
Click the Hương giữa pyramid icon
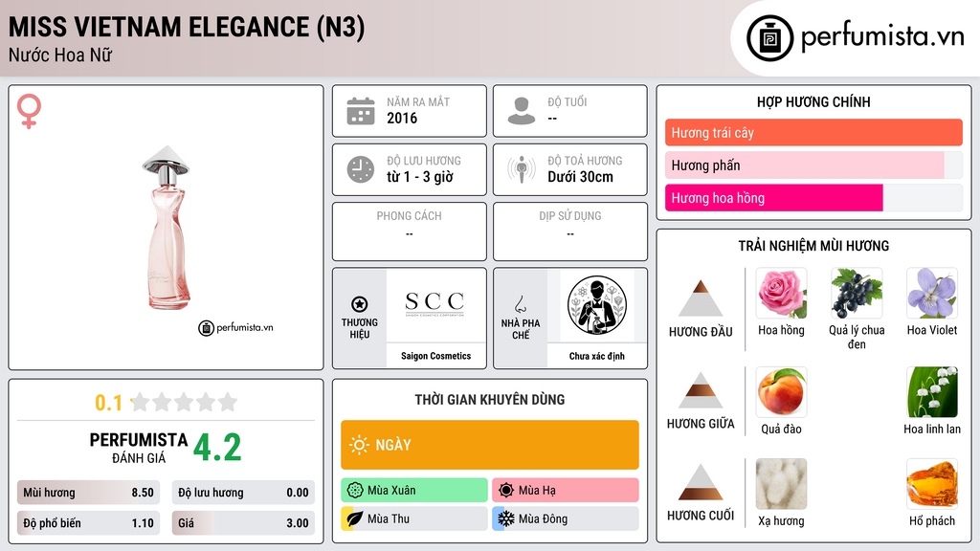click(701, 390)
